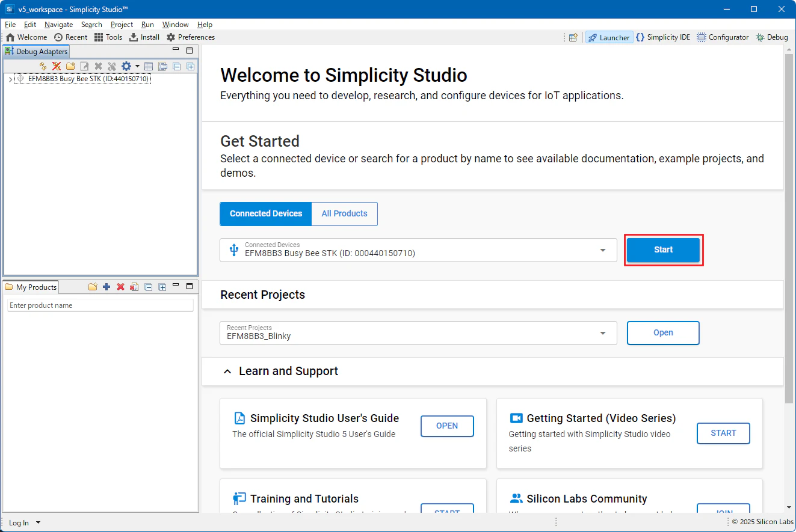Click the Open button for recent project

click(663, 333)
